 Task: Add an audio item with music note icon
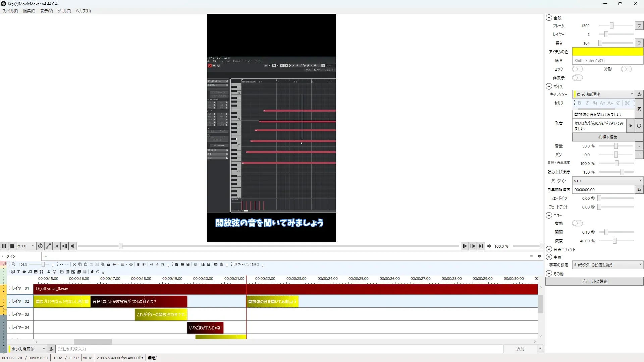point(30,272)
